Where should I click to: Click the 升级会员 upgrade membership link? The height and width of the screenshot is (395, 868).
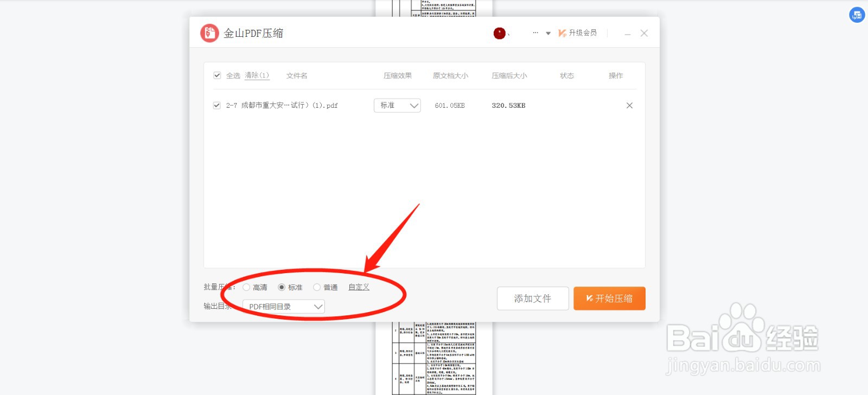(x=583, y=33)
